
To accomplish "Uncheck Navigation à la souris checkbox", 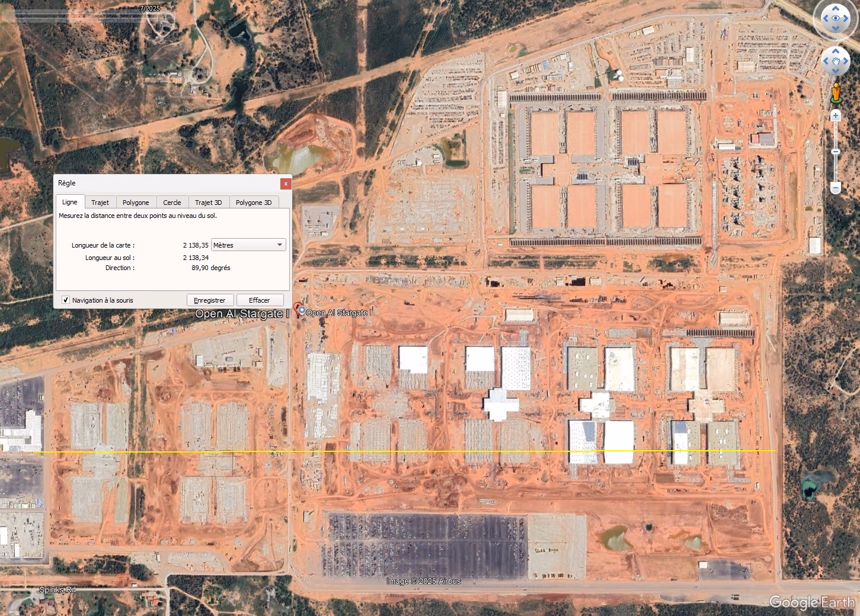I will point(66,300).
